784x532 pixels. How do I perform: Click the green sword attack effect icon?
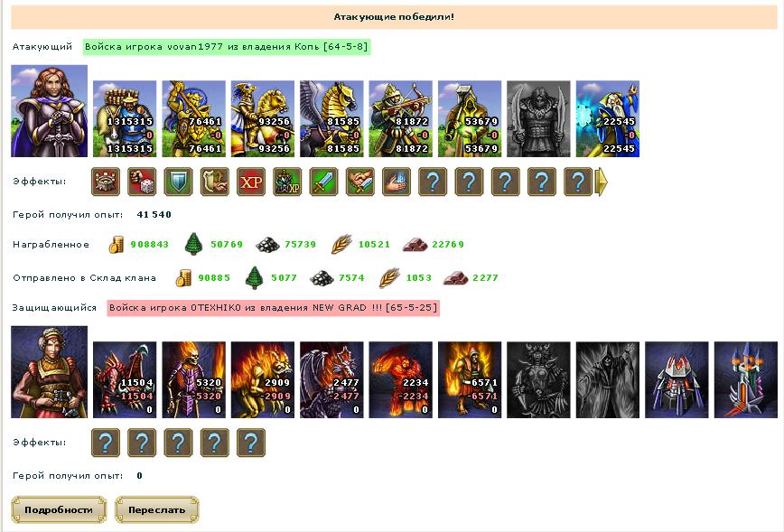(x=323, y=182)
